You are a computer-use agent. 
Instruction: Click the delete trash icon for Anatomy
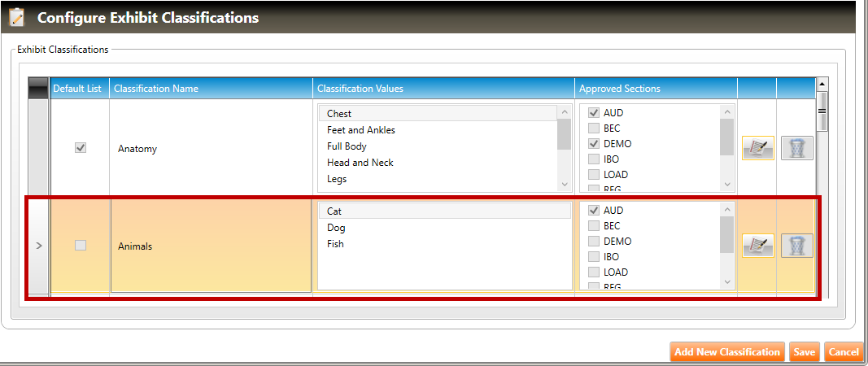point(796,148)
